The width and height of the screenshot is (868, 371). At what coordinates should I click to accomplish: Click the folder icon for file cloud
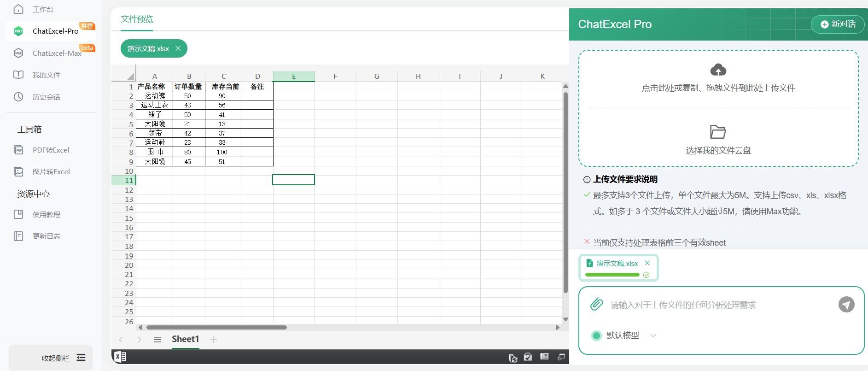(x=718, y=132)
